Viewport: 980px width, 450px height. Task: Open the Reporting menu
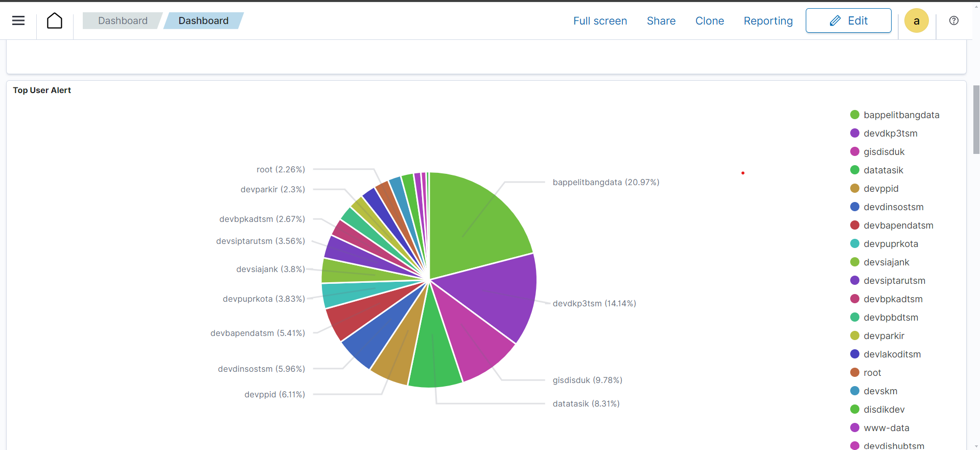tap(768, 21)
